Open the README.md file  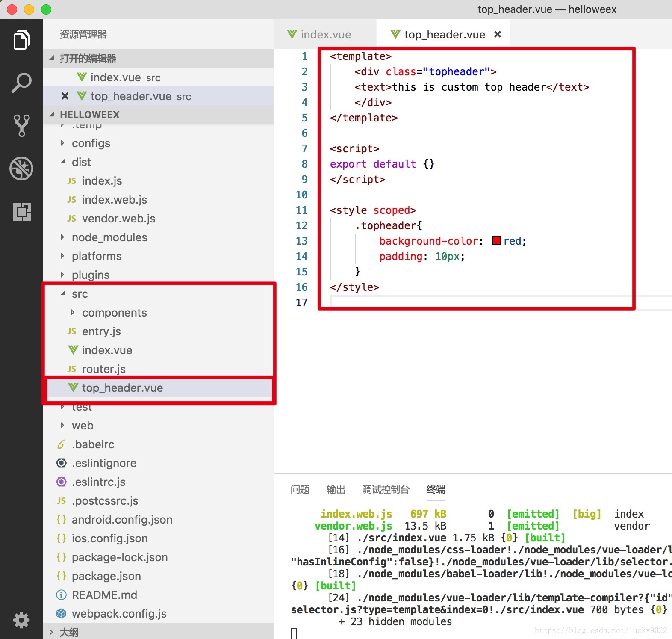pyautogui.click(x=158, y=595)
